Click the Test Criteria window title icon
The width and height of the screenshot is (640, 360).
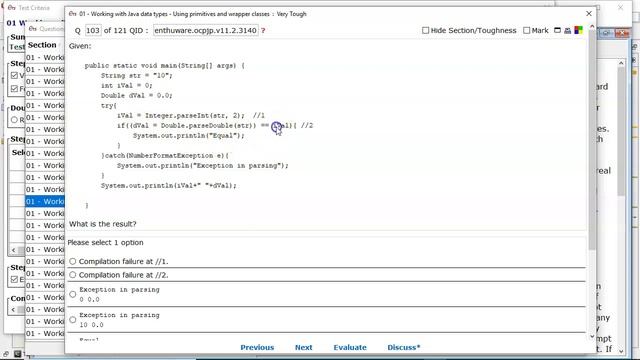pos(11,8)
